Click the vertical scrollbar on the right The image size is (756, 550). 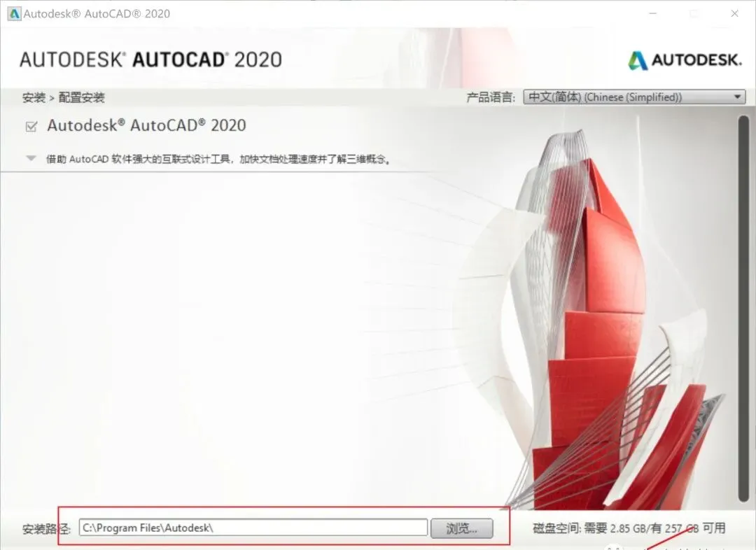[x=744, y=309]
